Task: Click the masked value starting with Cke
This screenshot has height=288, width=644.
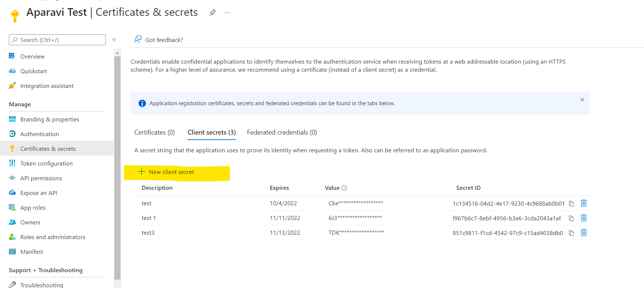Action: pyautogui.click(x=356, y=203)
